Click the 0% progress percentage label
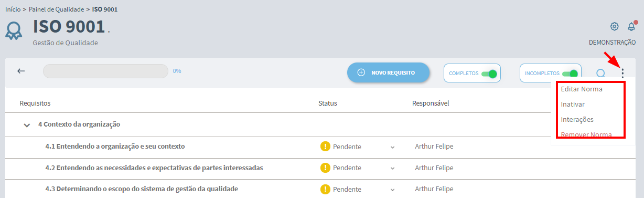Screen dimensions: 644x198 click(177, 71)
